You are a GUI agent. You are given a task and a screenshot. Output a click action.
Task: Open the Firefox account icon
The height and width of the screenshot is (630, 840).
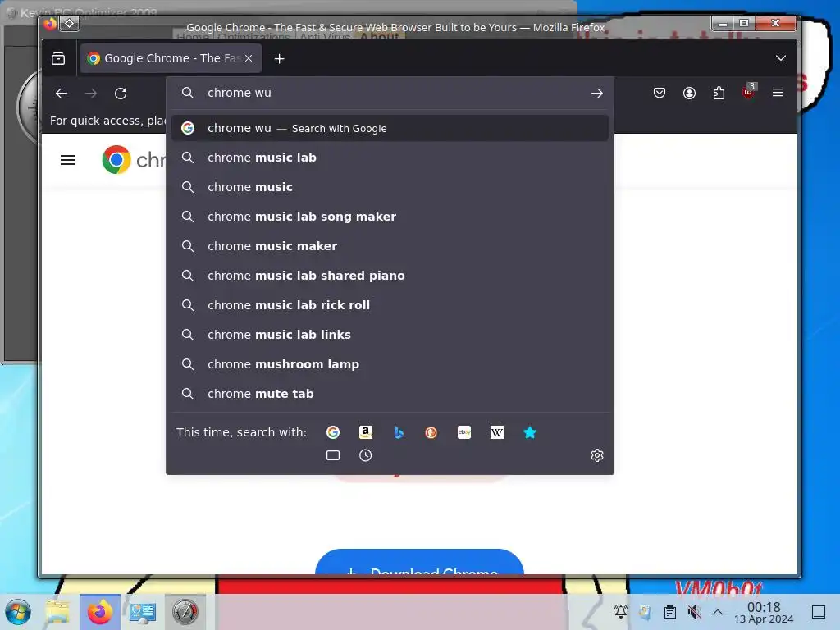click(x=689, y=94)
